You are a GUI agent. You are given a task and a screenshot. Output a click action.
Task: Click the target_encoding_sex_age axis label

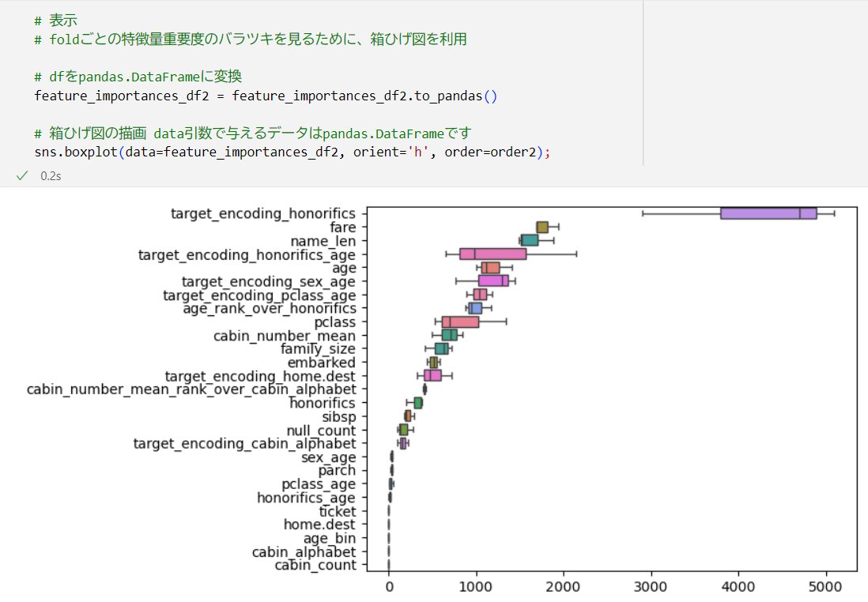(x=269, y=281)
